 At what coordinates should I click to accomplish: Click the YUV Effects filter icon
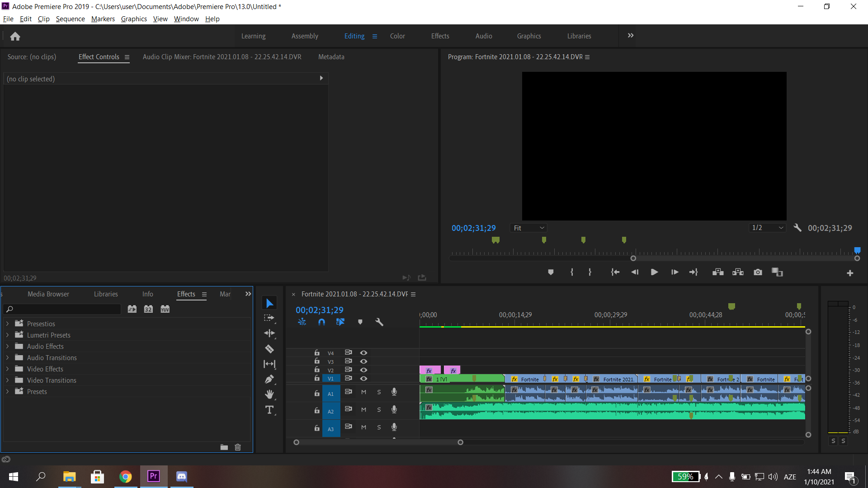pyautogui.click(x=165, y=309)
